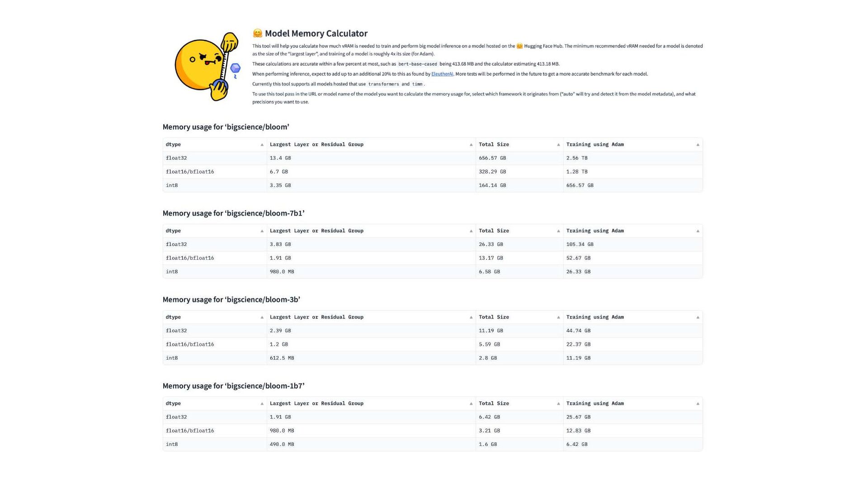Select the 3.21 GB total size cell

coord(519,431)
